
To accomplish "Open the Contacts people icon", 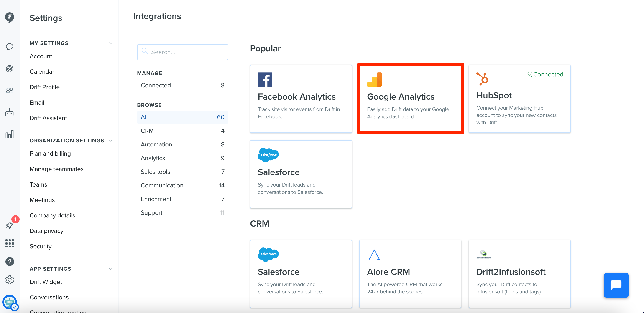I will click(10, 91).
